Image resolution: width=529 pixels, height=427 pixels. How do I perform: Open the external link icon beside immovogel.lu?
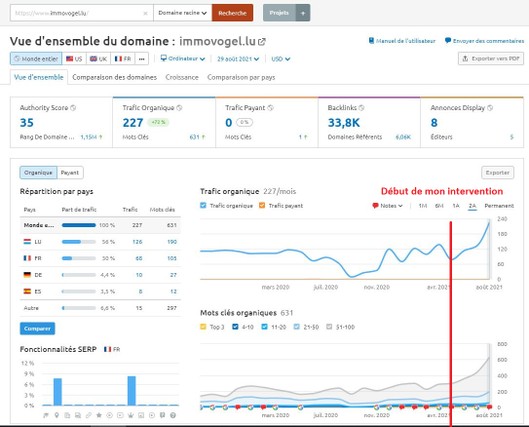click(x=262, y=42)
